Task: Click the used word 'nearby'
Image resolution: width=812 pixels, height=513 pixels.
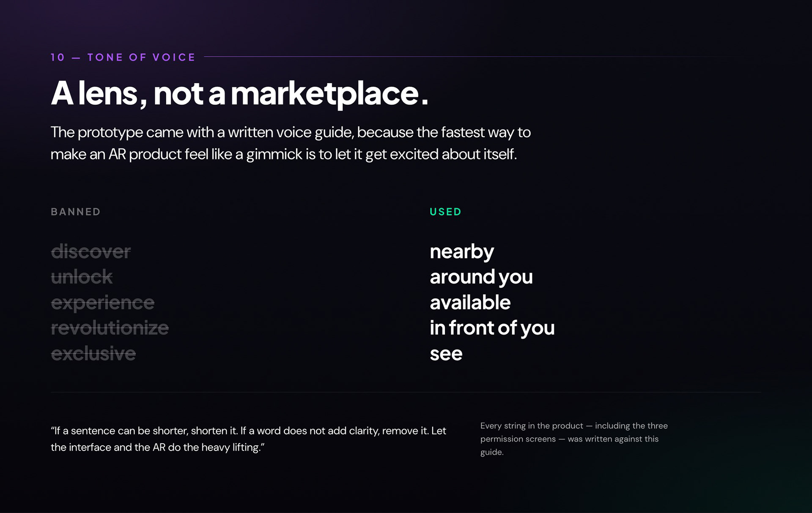Action: tap(462, 252)
